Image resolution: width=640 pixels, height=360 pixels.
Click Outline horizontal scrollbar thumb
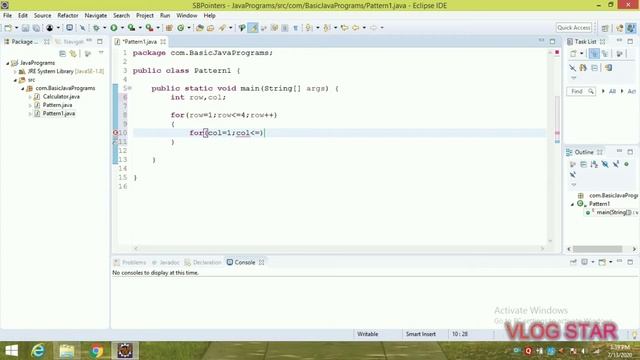click(597, 249)
